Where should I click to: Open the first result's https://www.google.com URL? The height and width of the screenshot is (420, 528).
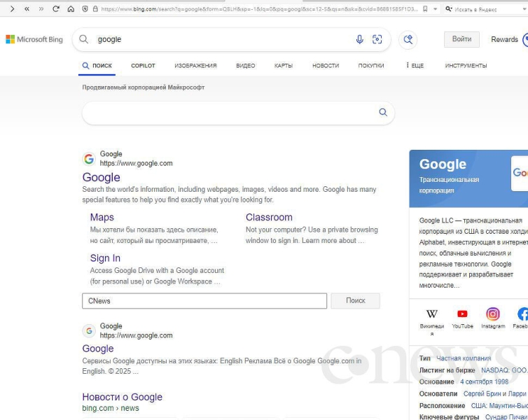click(136, 163)
